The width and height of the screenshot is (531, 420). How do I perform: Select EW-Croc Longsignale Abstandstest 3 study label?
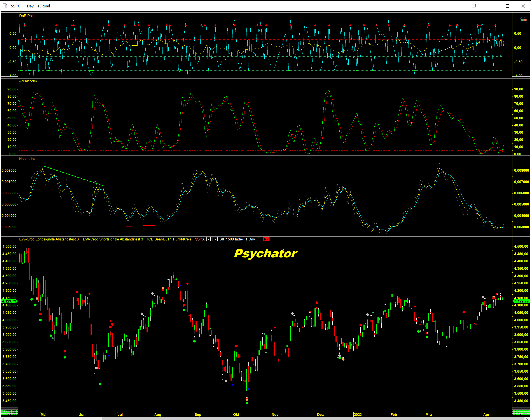(x=49, y=239)
